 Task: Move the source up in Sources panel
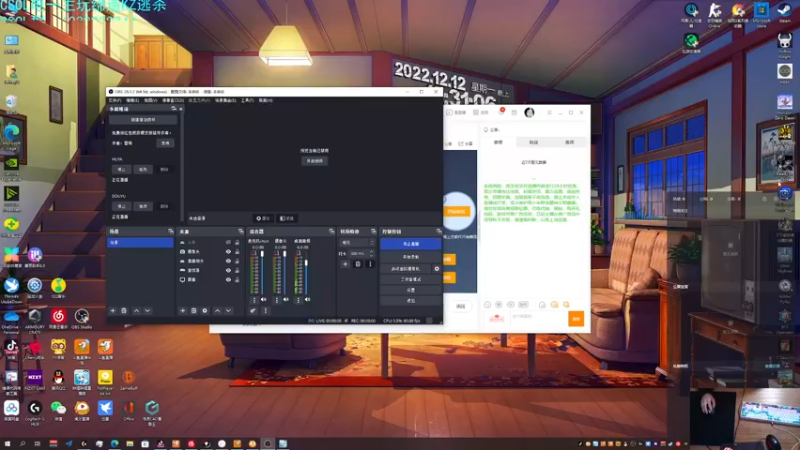tap(217, 310)
